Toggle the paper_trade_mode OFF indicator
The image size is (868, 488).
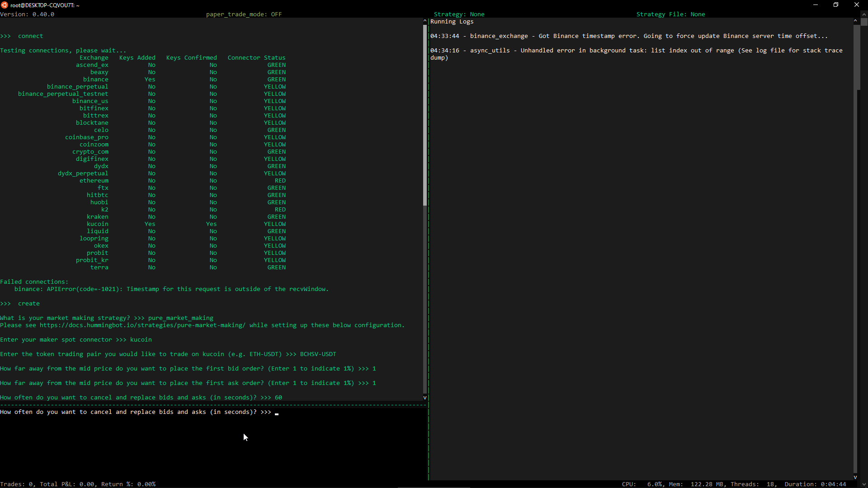pyautogui.click(x=244, y=14)
